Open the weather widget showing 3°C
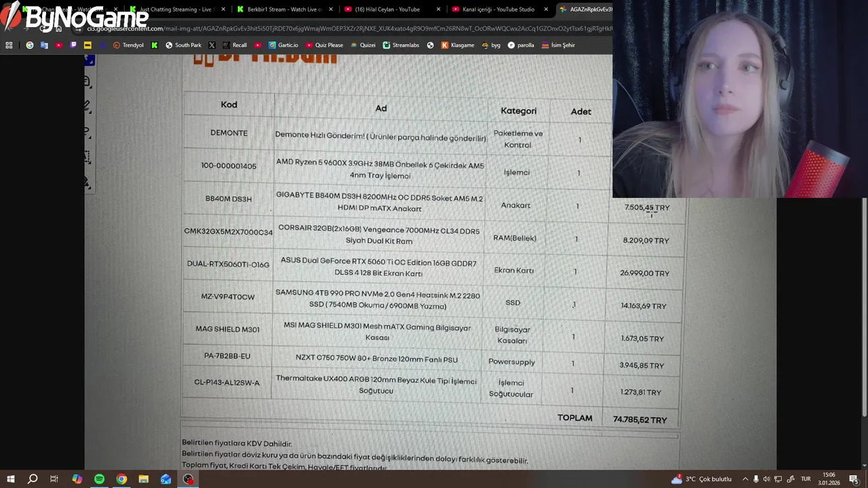Image resolution: width=868 pixels, height=488 pixels. (701, 479)
